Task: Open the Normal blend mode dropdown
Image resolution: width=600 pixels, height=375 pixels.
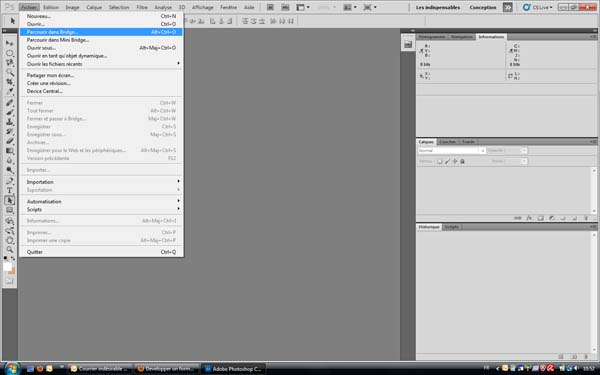Action: point(452,151)
